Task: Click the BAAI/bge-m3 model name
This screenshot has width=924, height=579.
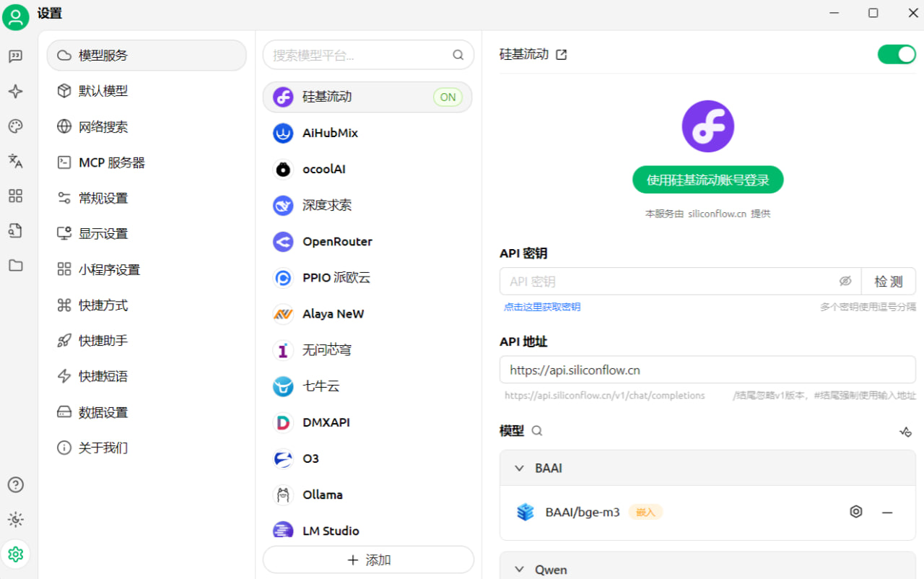Action: click(583, 513)
